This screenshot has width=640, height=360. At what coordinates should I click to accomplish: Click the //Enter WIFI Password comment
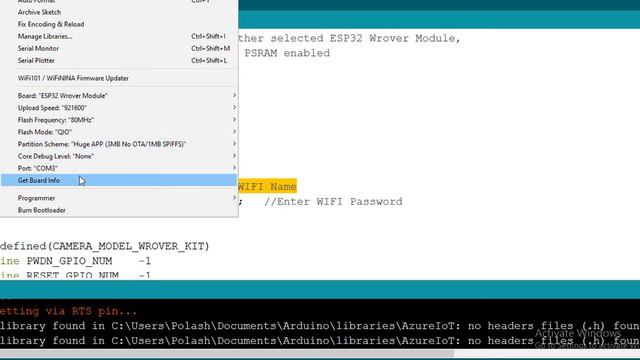tap(333, 202)
